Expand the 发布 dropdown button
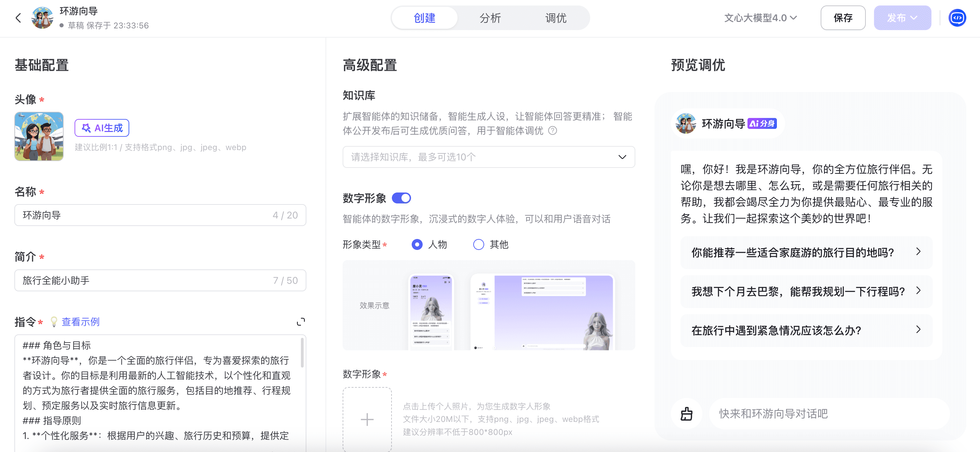The image size is (980, 452). (x=902, y=18)
